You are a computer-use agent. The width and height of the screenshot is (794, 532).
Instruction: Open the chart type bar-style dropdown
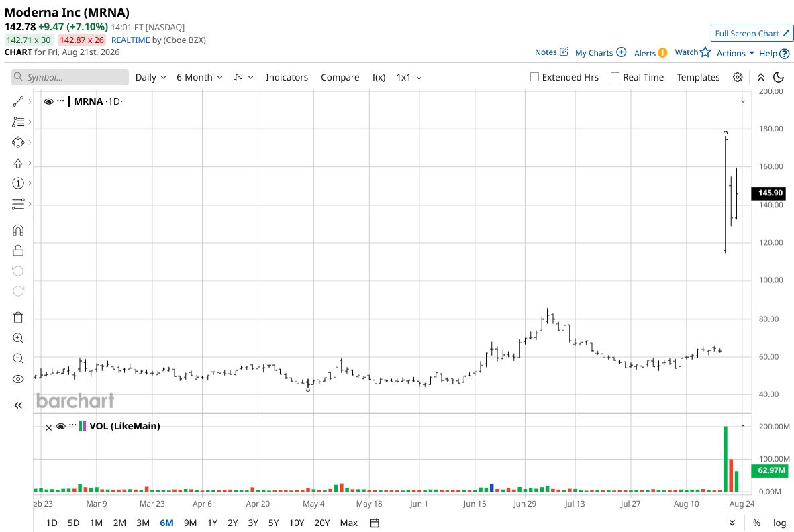point(244,77)
